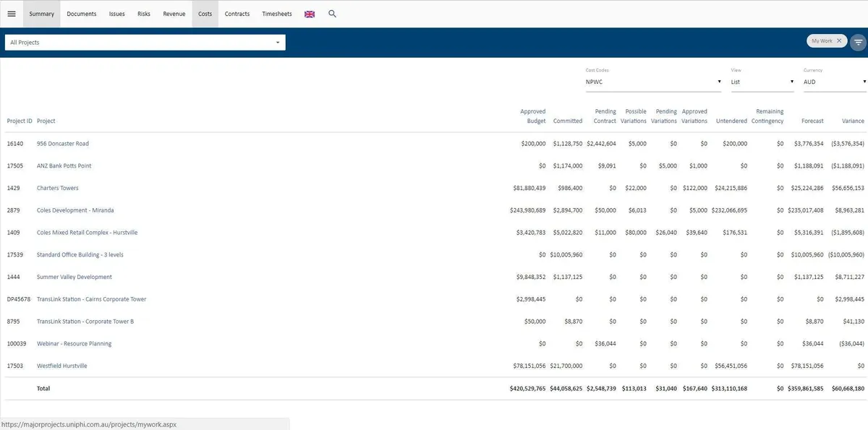Open Webinar - Resource Planning project
This screenshot has width=868, height=430.
tap(74, 344)
